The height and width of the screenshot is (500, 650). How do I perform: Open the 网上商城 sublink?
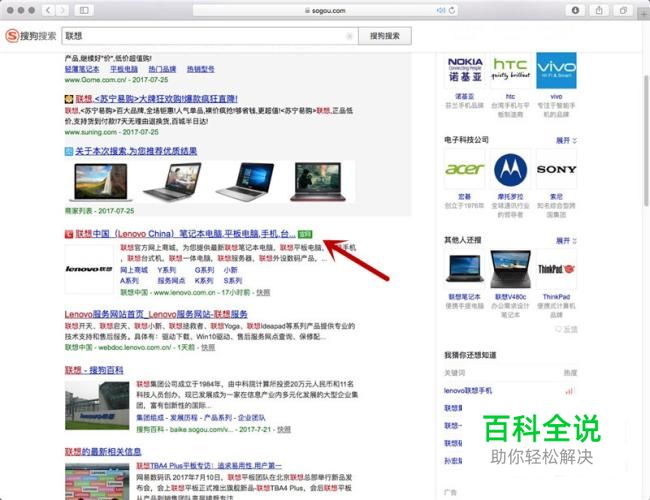pos(134,270)
